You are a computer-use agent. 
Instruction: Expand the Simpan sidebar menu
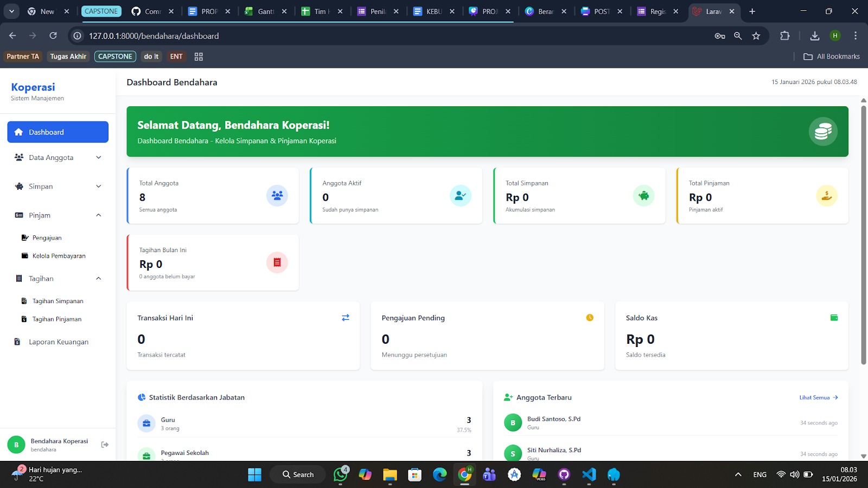coord(58,187)
